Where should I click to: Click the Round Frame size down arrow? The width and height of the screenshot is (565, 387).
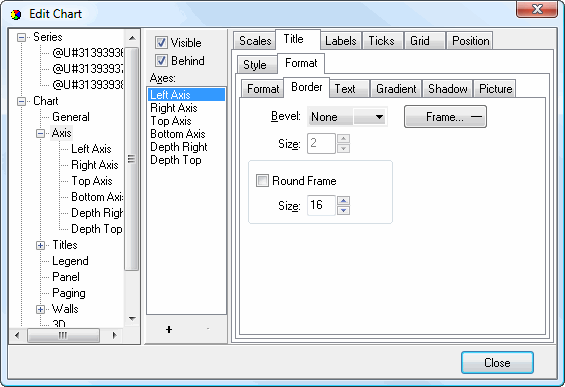pyautogui.click(x=343, y=210)
